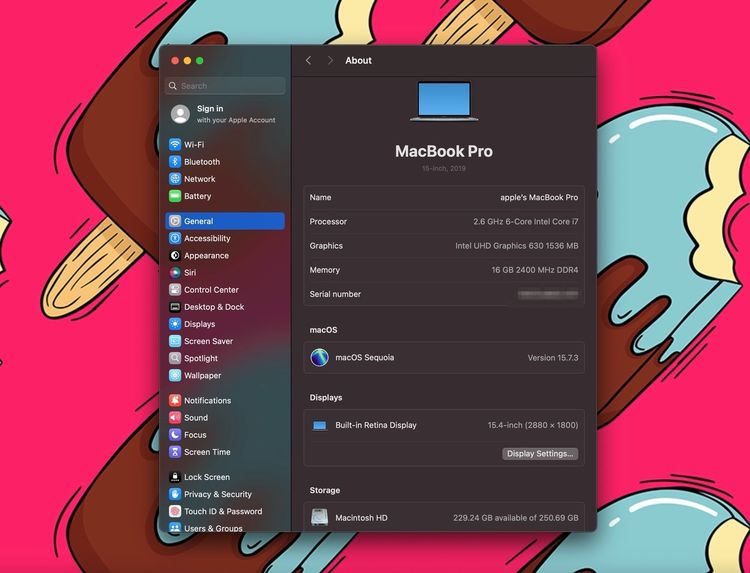Click the Wi-Fi icon in sidebar
The height and width of the screenshot is (573, 750).
click(175, 145)
